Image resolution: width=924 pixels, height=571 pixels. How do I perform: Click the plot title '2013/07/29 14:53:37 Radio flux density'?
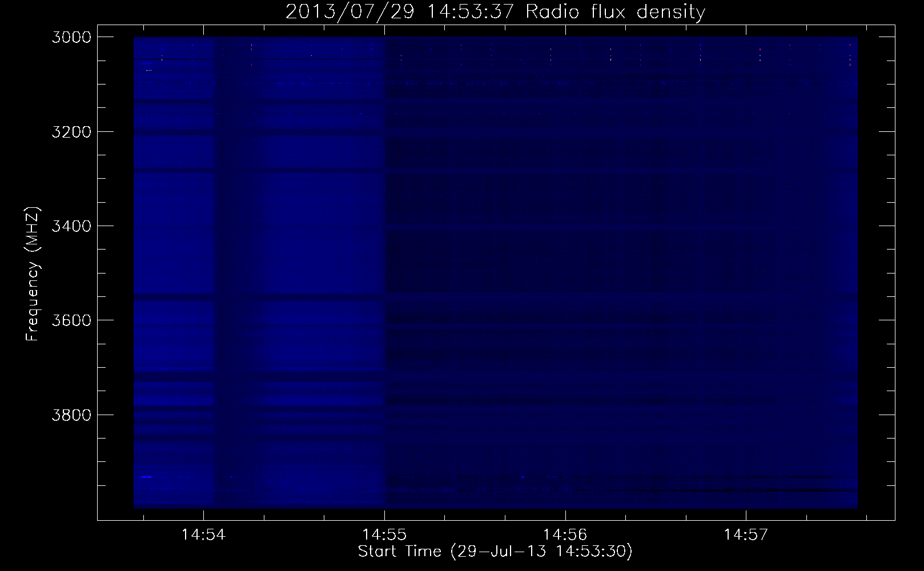tap(495, 11)
